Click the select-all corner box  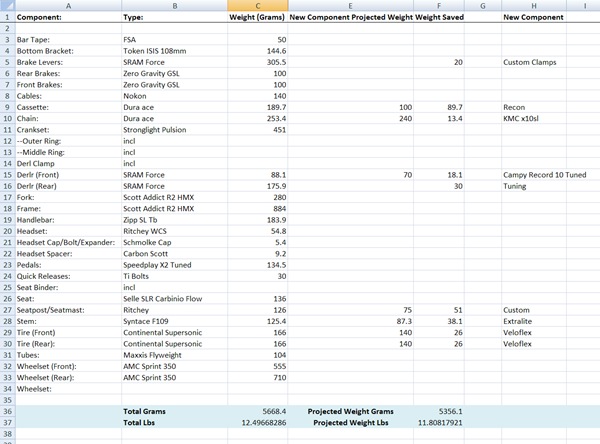click(x=8, y=6)
